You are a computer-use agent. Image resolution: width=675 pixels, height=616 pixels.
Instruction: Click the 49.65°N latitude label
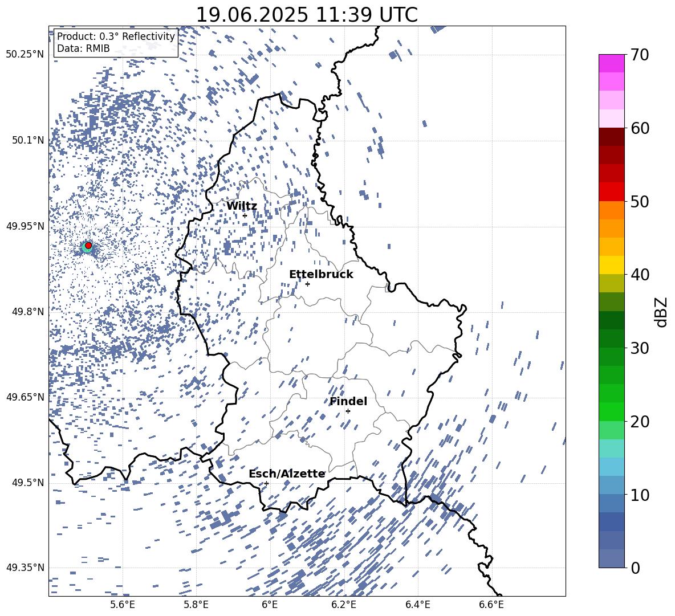pos(25,397)
